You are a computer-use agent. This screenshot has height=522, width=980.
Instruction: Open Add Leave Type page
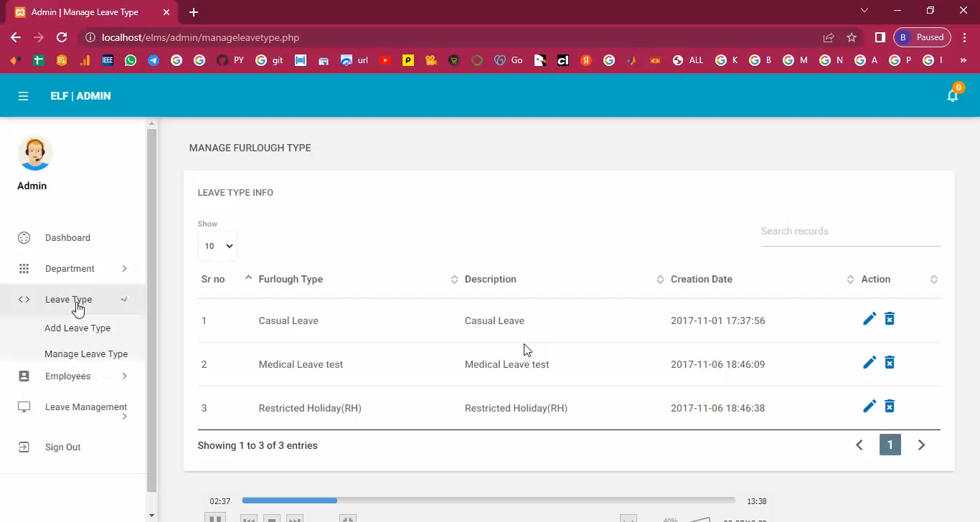(x=77, y=328)
